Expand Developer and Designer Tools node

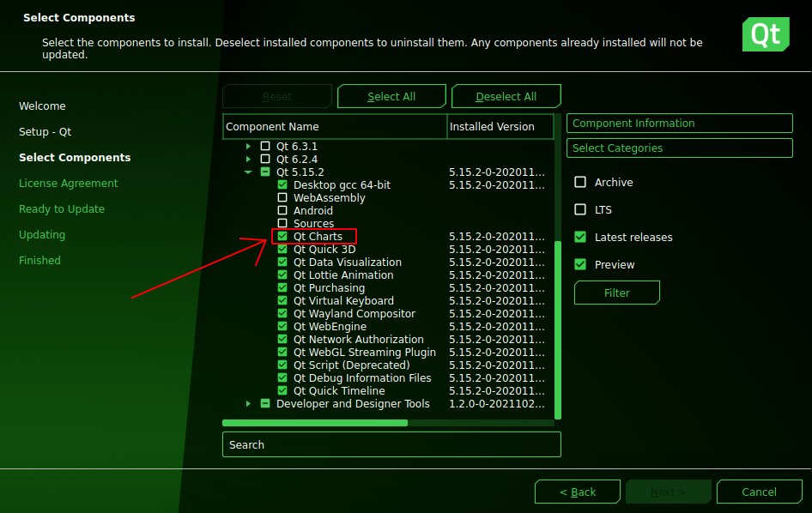coord(248,403)
